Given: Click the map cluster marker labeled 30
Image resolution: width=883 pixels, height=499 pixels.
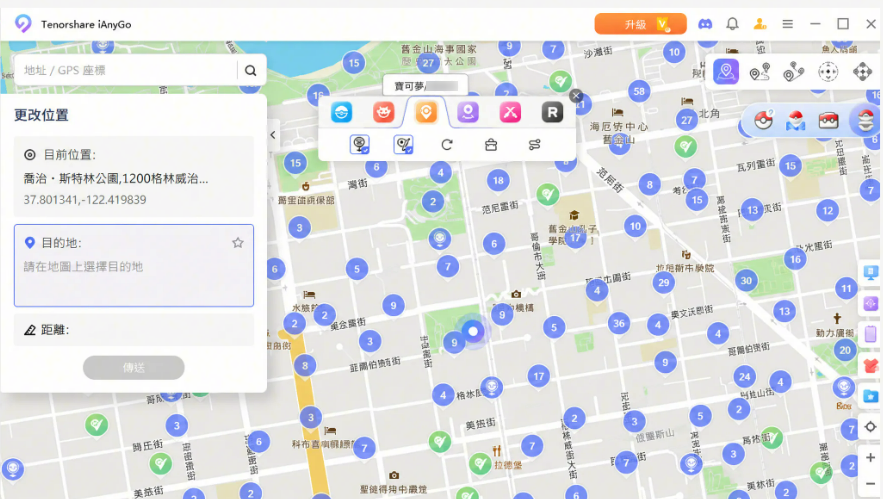Looking at the screenshot, I should click(x=746, y=281).
